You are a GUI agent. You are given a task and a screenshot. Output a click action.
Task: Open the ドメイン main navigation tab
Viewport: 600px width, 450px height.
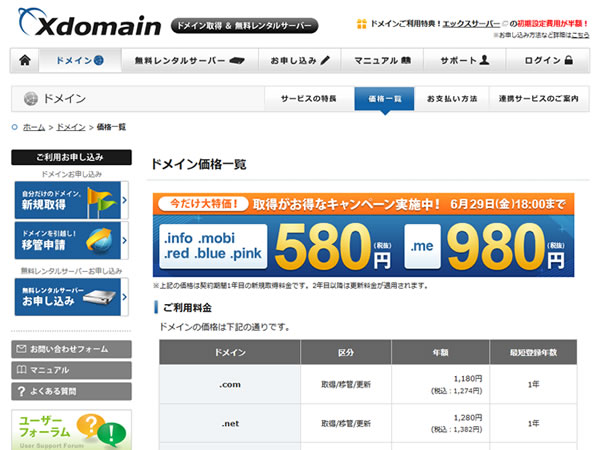(80, 60)
